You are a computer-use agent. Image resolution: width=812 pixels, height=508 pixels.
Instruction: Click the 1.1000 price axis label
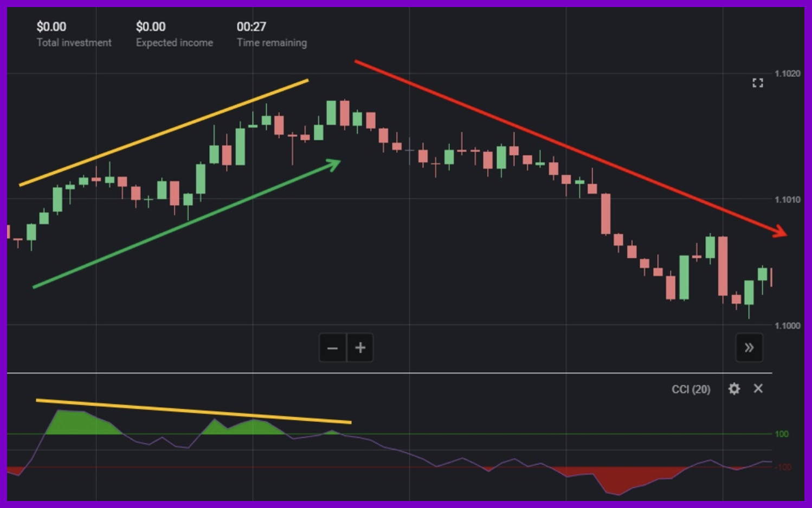[x=788, y=325]
